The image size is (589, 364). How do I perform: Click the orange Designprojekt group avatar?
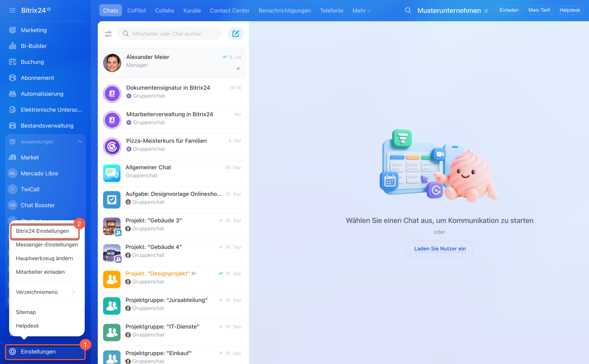pyautogui.click(x=112, y=279)
